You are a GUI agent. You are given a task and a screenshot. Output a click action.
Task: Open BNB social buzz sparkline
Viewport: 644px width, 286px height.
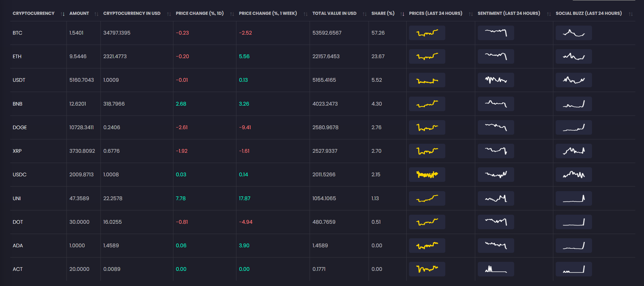coord(574,104)
